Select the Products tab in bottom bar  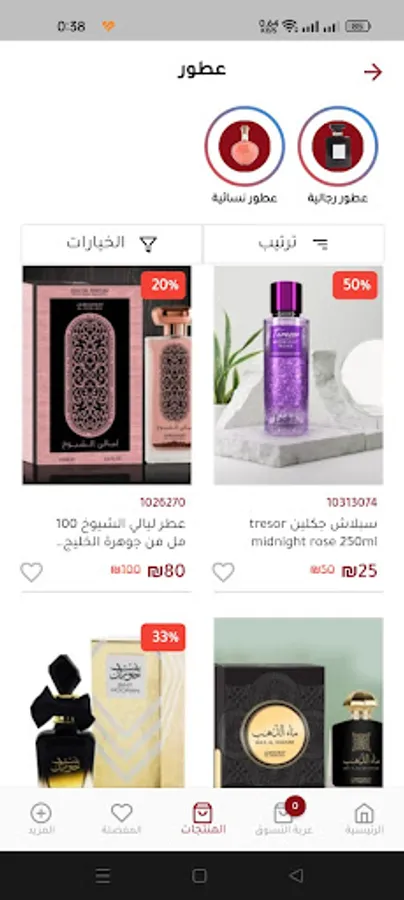point(203,819)
